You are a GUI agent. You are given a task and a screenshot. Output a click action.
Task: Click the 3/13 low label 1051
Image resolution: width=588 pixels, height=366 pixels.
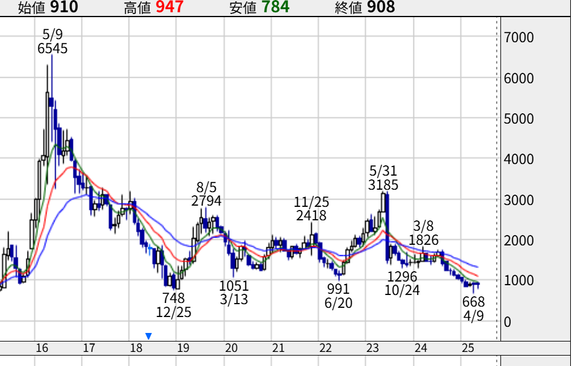[234, 286]
